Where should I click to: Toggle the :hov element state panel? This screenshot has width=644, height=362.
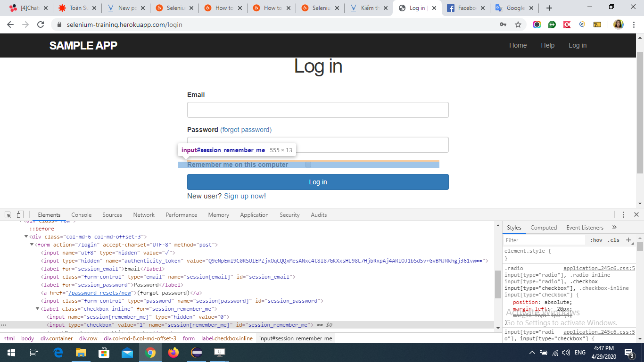pyautogui.click(x=596, y=240)
